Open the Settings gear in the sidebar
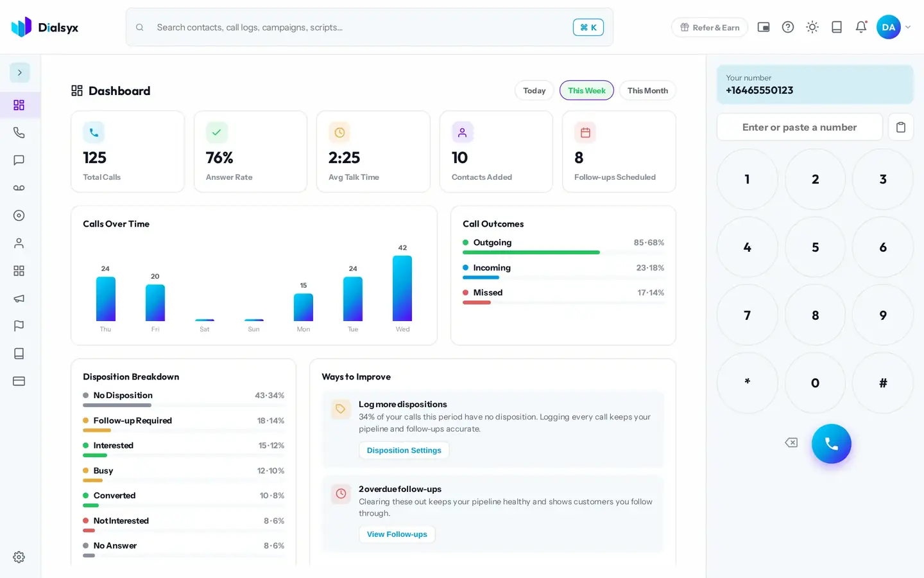 19,557
